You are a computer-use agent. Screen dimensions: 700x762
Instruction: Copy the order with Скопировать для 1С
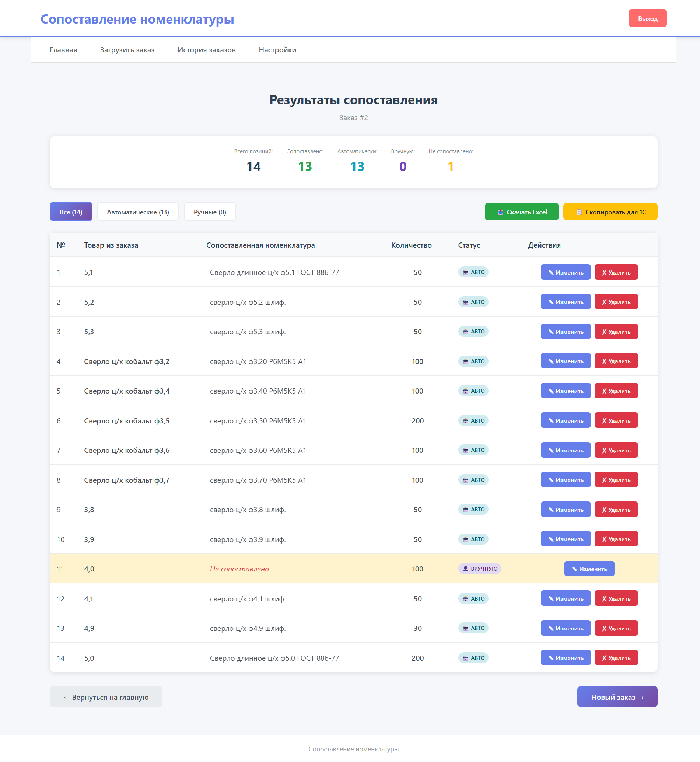pyautogui.click(x=610, y=212)
